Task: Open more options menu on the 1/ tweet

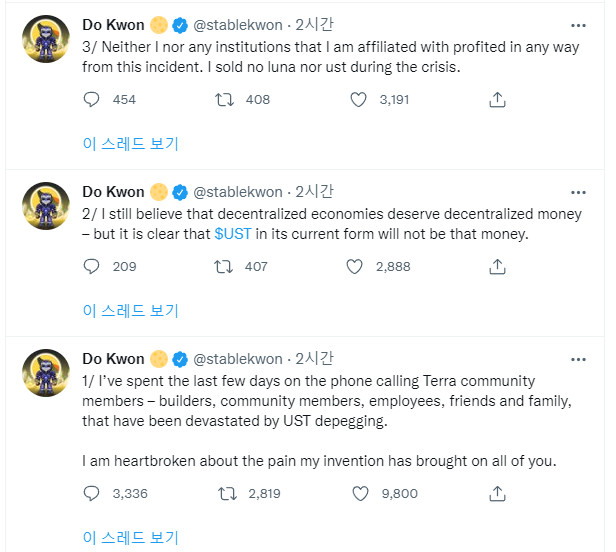Action: [578, 359]
